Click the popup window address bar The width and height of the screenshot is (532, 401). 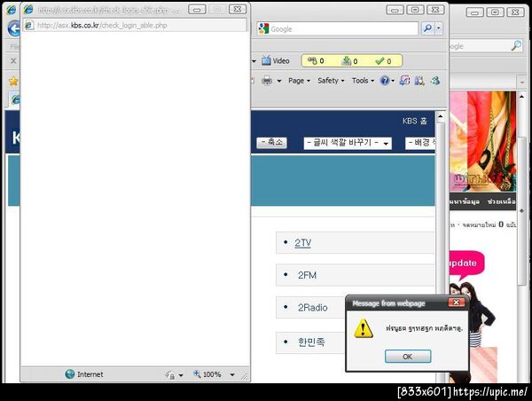pyautogui.click(x=135, y=26)
